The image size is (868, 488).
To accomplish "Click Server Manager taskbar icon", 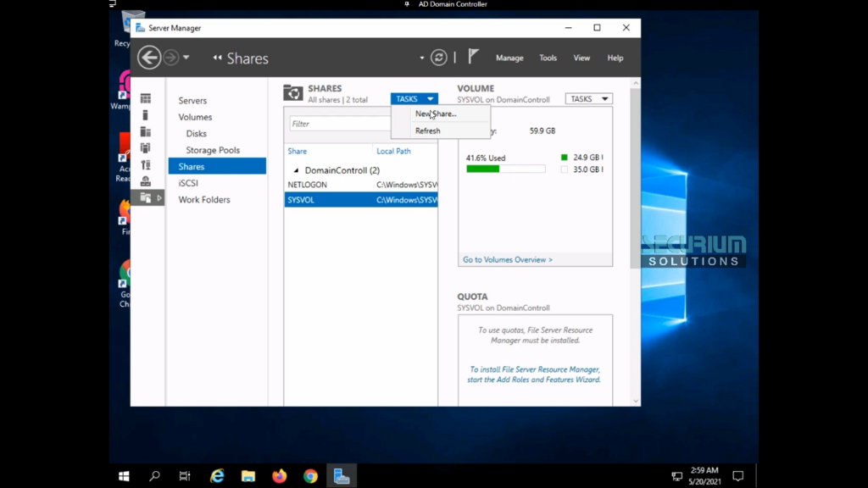I will tap(341, 476).
